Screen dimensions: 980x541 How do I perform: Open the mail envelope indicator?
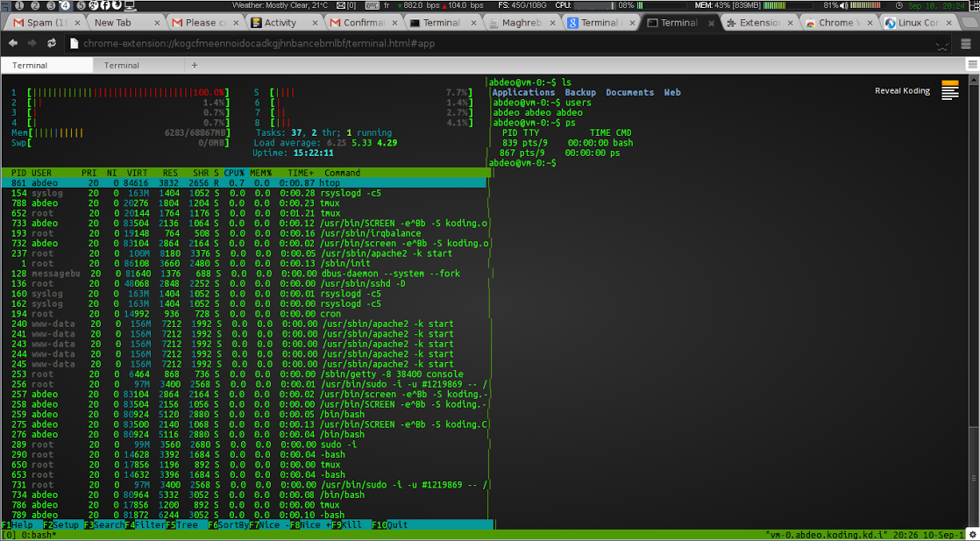(x=341, y=5)
